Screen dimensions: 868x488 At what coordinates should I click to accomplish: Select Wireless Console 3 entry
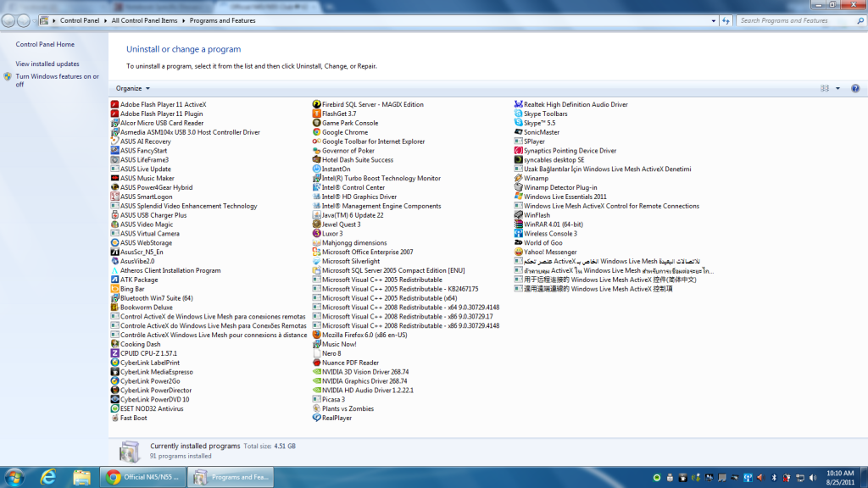click(x=546, y=234)
